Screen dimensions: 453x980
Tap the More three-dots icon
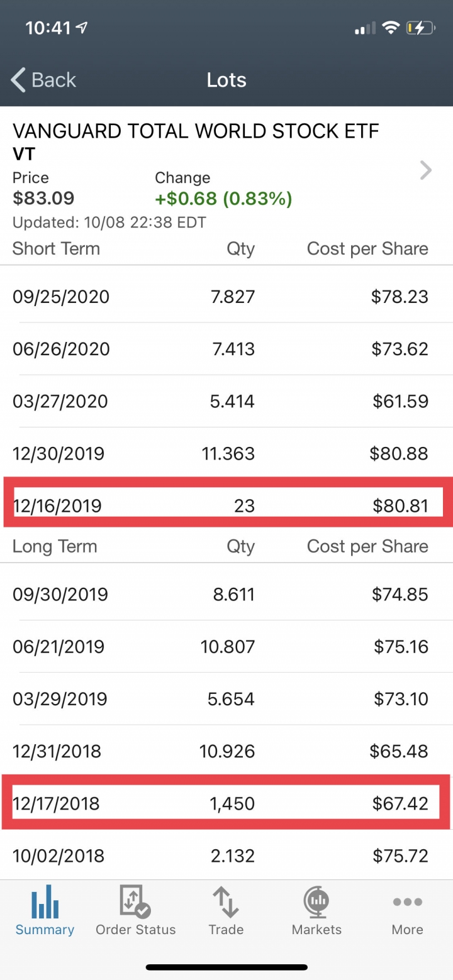[407, 902]
